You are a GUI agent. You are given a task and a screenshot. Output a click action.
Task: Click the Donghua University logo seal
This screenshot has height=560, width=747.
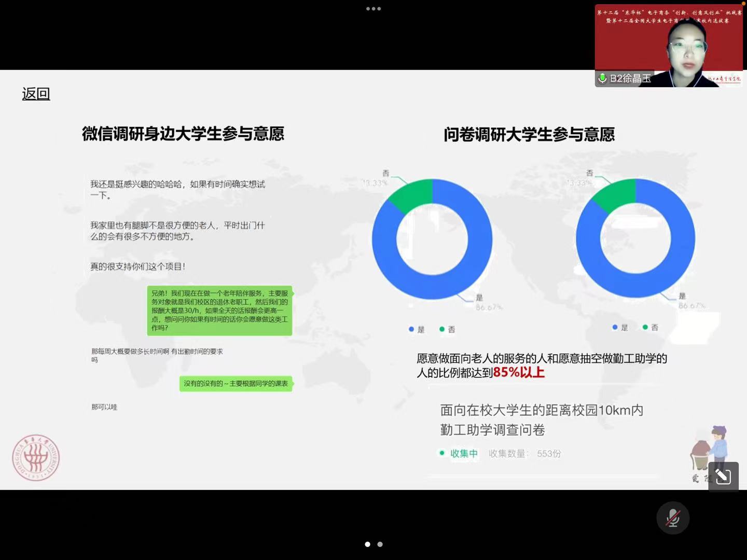(x=36, y=458)
